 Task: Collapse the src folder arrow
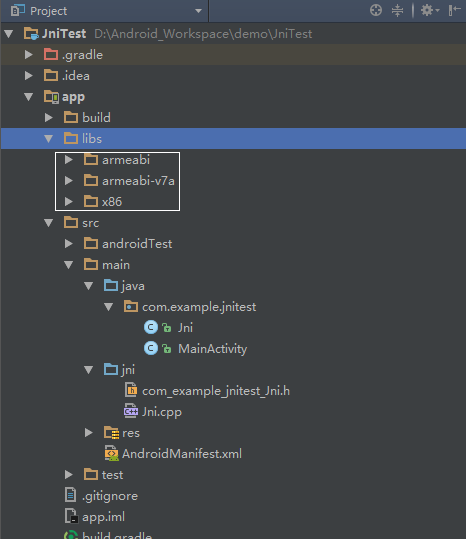[48, 223]
